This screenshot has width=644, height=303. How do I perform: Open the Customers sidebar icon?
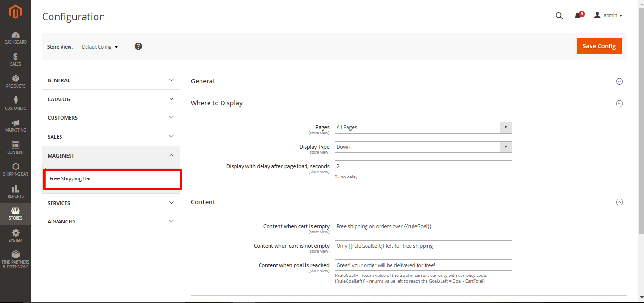[16, 103]
